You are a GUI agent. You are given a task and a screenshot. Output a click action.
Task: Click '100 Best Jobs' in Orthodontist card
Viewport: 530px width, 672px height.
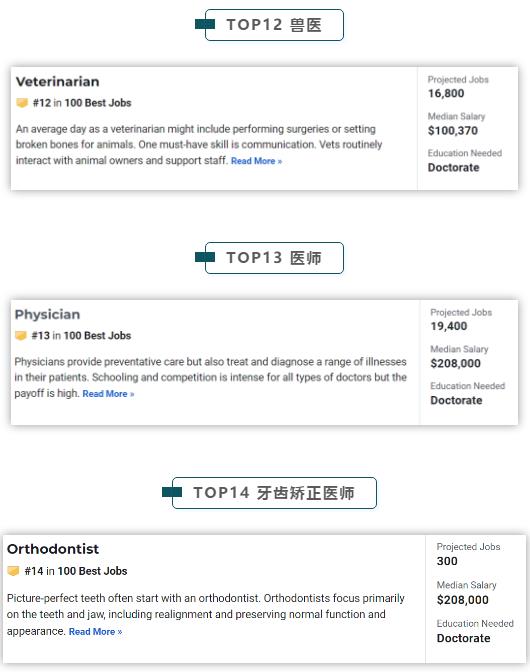click(93, 571)
